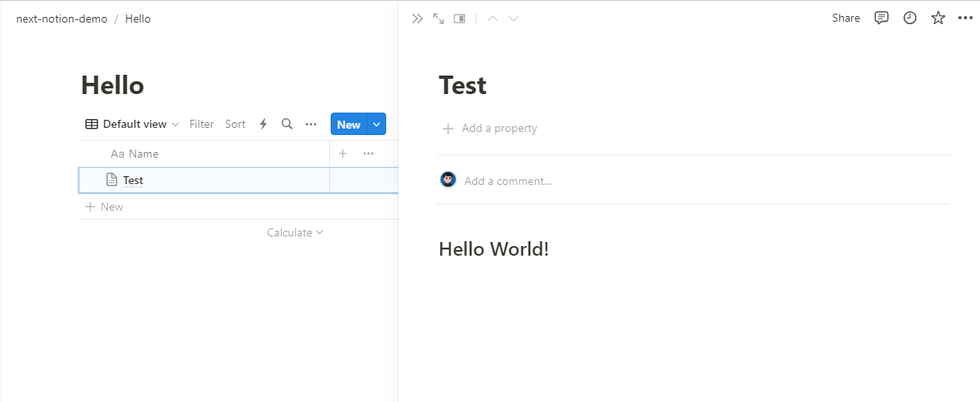Open the comments sidebar icon
Image resolution: width=980 pixels, height=402 pixels.
pyautogui.click(x=882, y=18)
